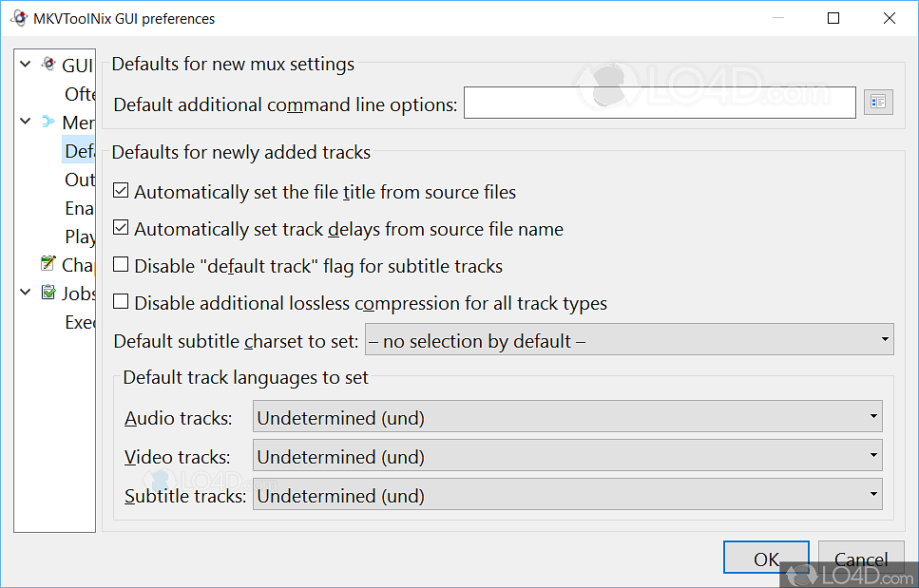919x588 pixels.
Task: Click the GUI tree item icon
Action: (48, 65)
